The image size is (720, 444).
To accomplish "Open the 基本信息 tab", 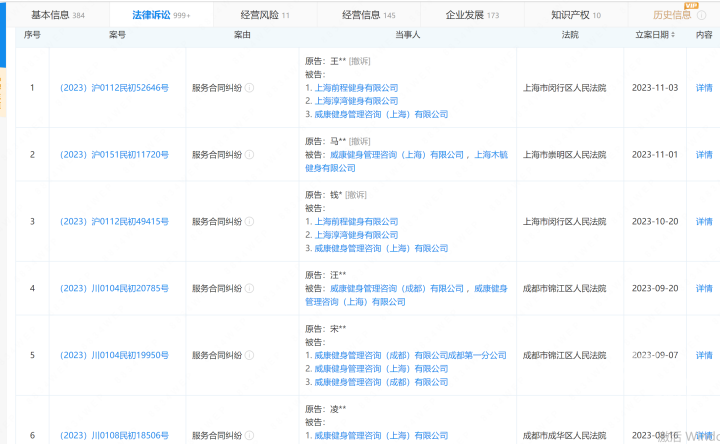I will click(x=57, y=15).
